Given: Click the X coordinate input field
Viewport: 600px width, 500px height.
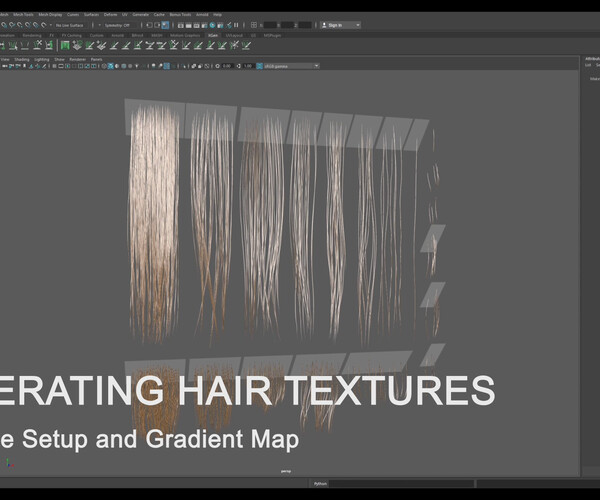Looking at the screenshot, I should pyautogui.click(x=270, y=25).
